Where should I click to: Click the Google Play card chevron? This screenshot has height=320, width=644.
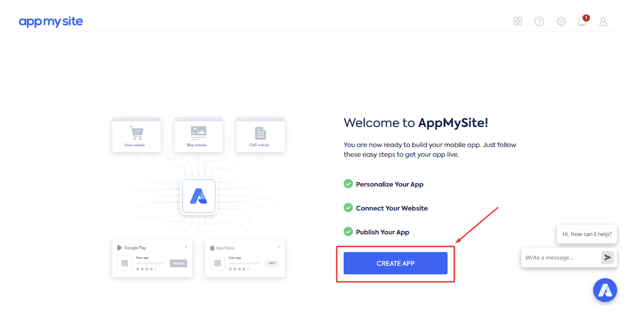click(186, 247)
